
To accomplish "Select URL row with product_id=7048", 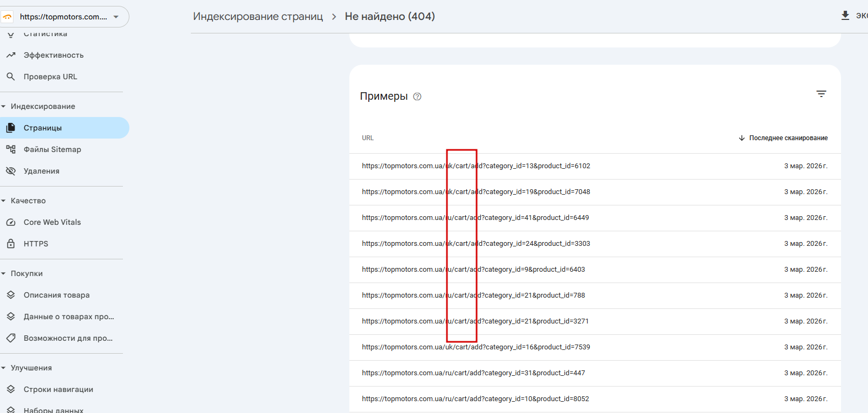I will 595,192.
